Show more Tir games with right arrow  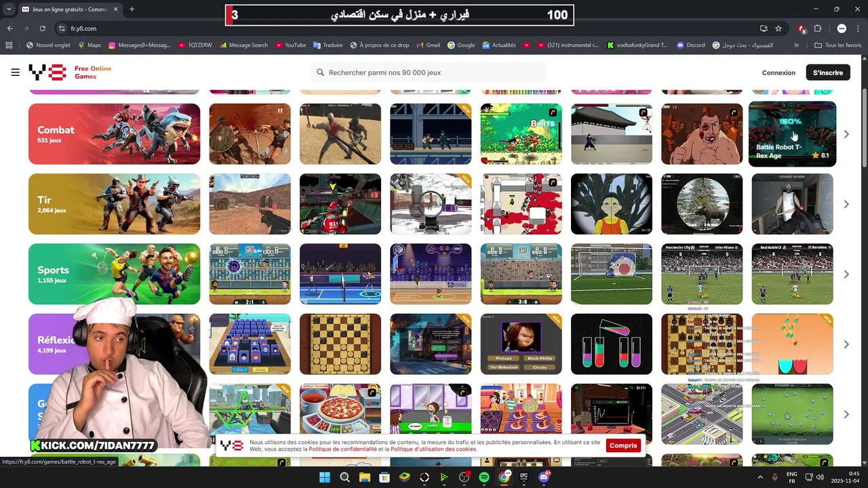coord(846,204)
